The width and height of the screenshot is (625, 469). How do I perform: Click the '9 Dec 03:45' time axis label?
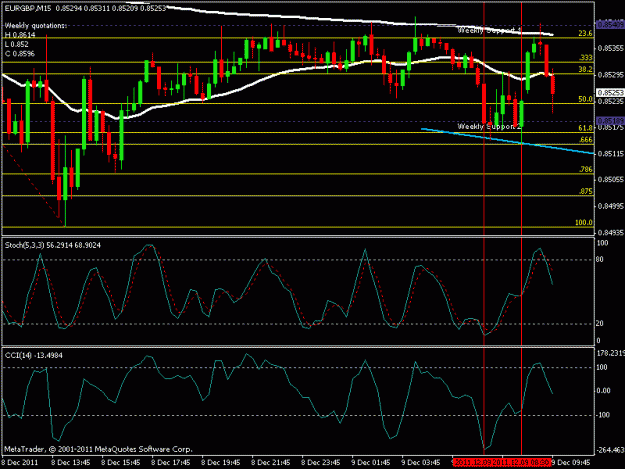coord(421,463)
